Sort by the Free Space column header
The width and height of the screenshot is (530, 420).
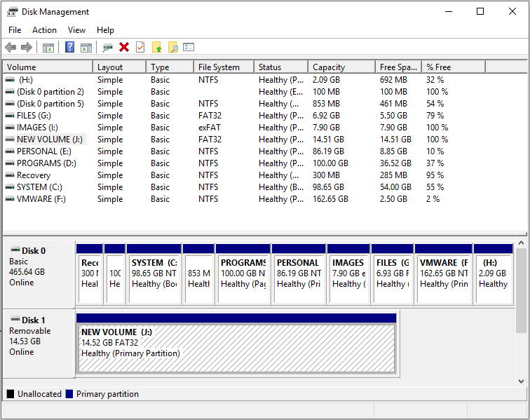click(x=398, y=67)
